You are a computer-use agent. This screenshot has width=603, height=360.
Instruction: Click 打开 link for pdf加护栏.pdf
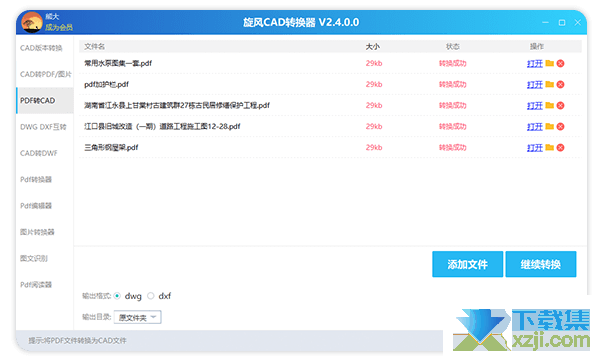click(535, 84)
